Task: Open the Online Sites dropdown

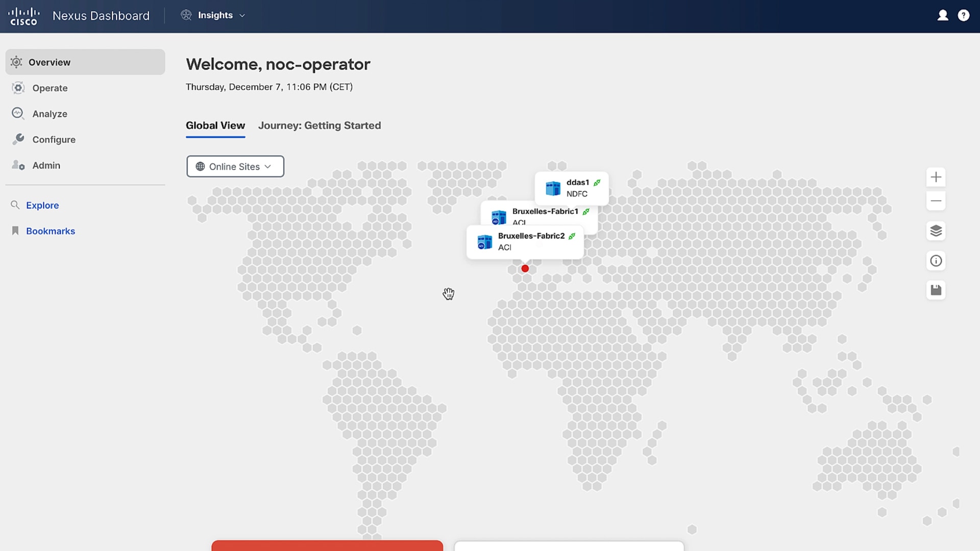Action: 235,166
